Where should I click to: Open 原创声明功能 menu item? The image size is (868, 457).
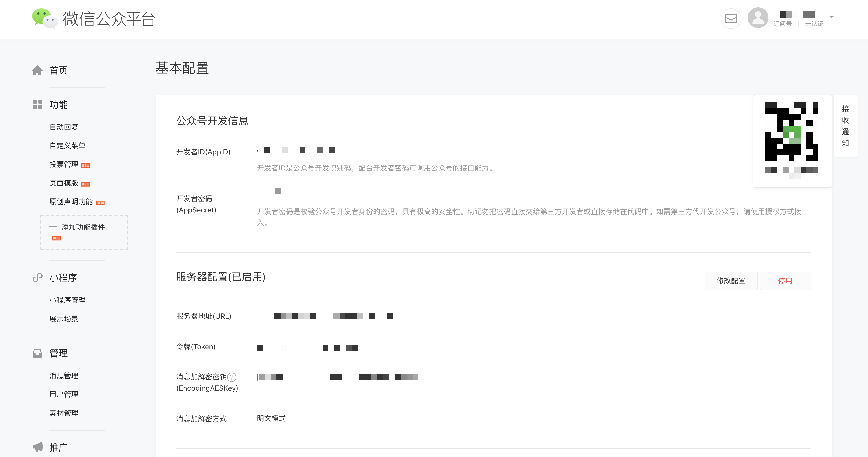(x=71, y=201)
